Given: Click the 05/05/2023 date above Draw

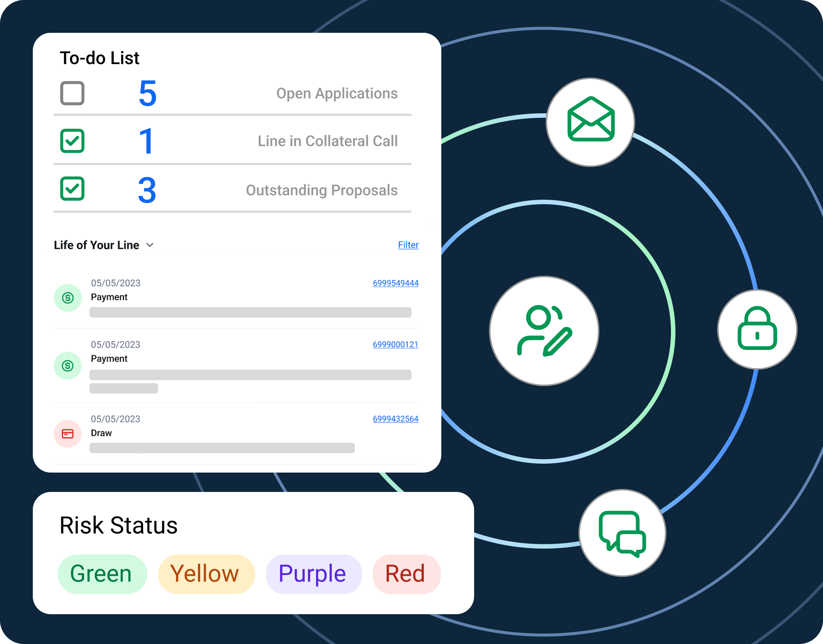Looking at the screenshot, I should tap(116, 419).
